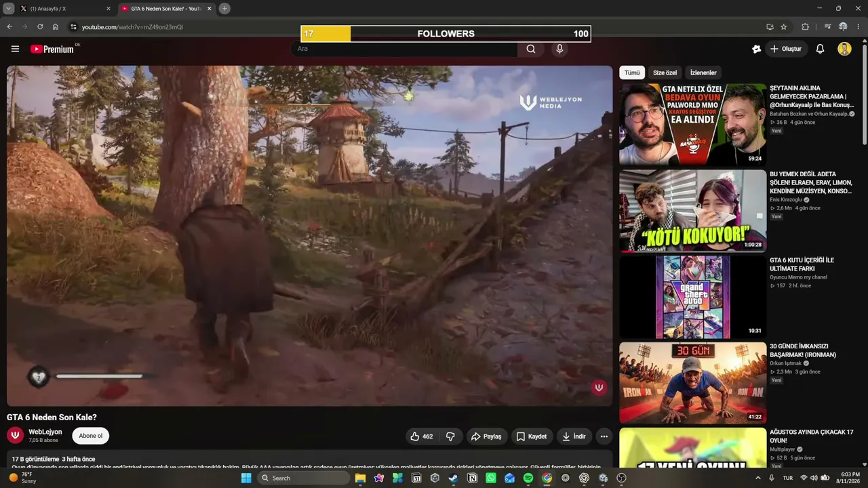This screenshot has height=488, width=868.
Task: Open the Kötü Kokuyor video thumbnail
Action: (692, 210)
